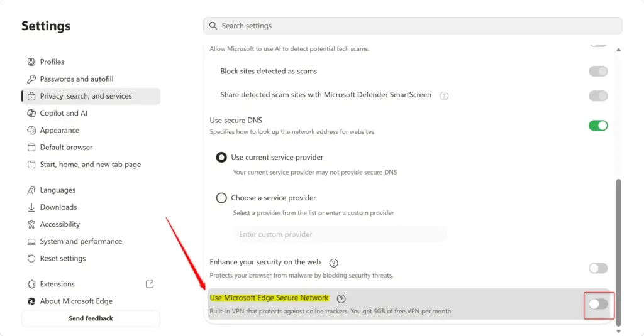Click 'Your current service provider may not provide secure DNS'

(x=315, y=172)
